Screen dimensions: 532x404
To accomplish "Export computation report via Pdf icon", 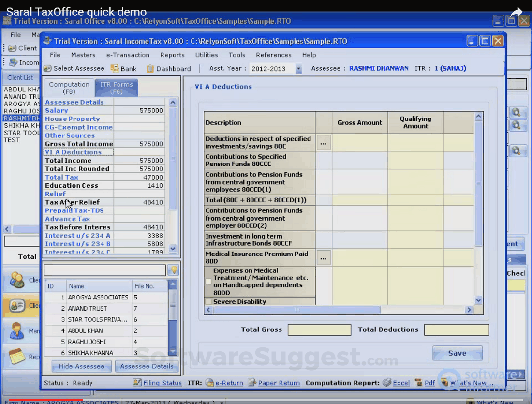I will (x=419, y=383).
